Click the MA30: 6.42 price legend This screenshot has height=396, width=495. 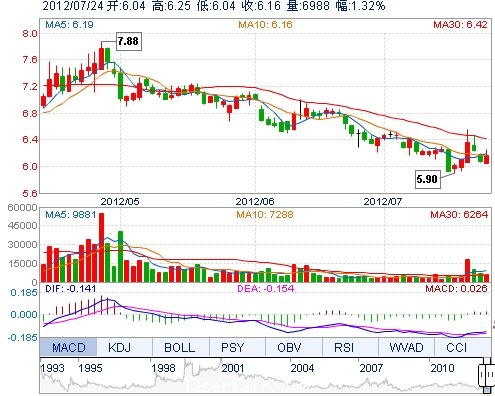point(460,24)
